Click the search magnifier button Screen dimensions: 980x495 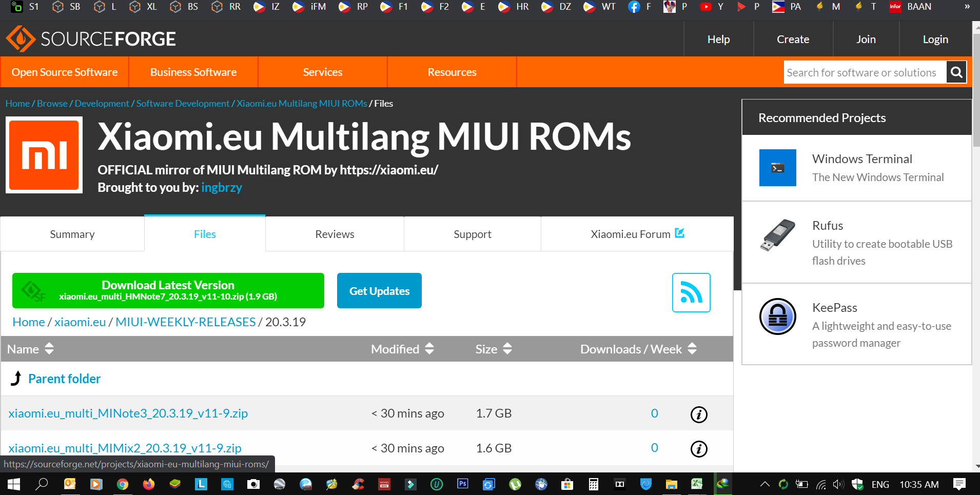tap(956, 72)
